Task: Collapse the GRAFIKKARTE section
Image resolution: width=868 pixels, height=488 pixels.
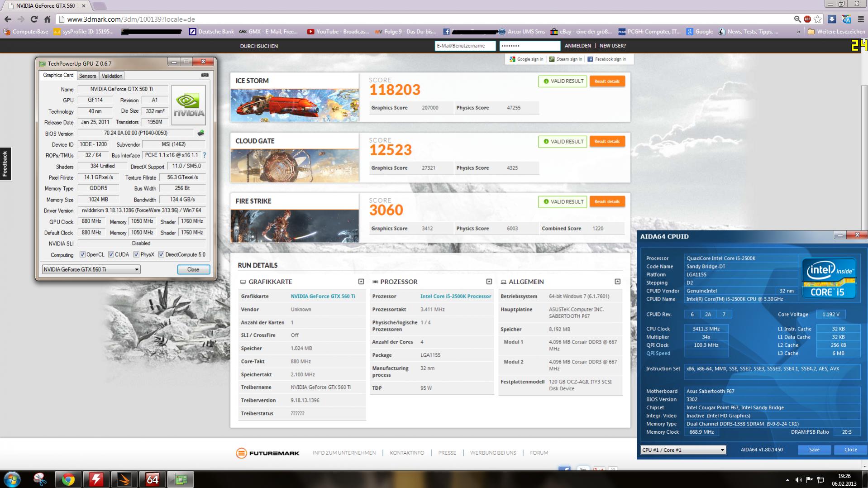Action: coord(361,282)
